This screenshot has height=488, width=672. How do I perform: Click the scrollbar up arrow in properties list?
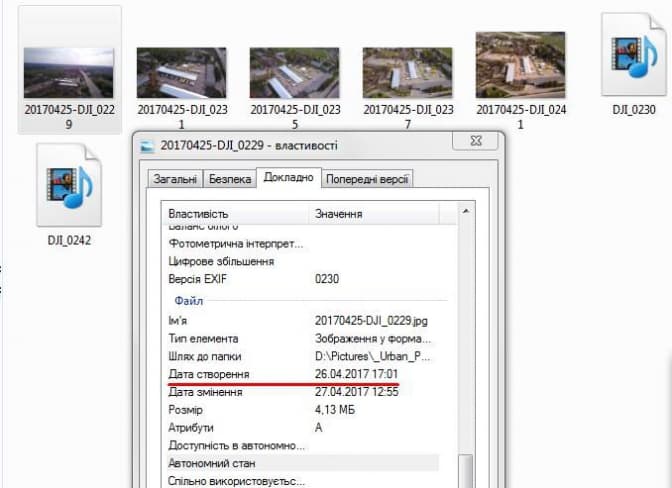[465, 213]
